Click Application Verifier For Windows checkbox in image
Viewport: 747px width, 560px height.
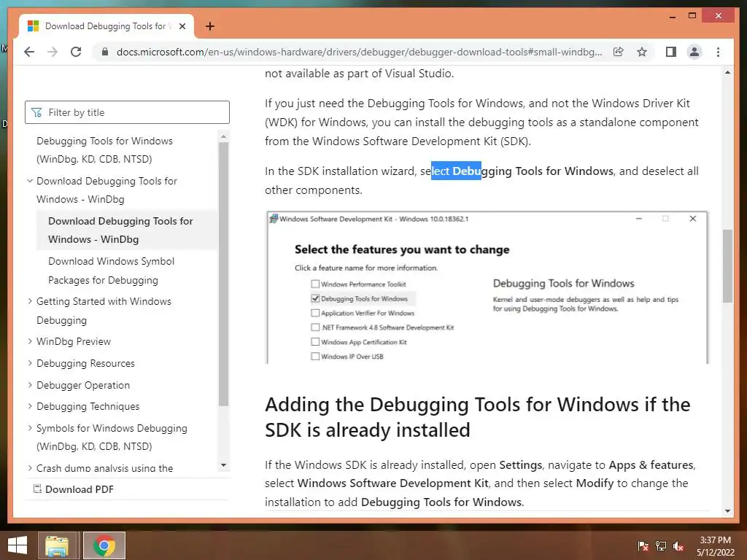[x=315, y=313]
